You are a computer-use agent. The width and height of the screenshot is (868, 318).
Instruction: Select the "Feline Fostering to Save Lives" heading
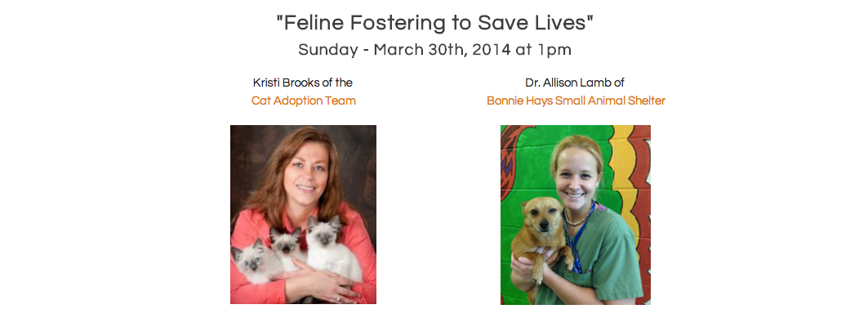[x=434, y=23]
